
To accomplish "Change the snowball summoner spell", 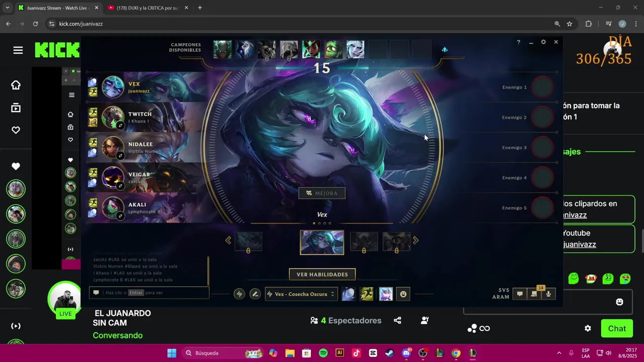I will (x=348, y=294).
